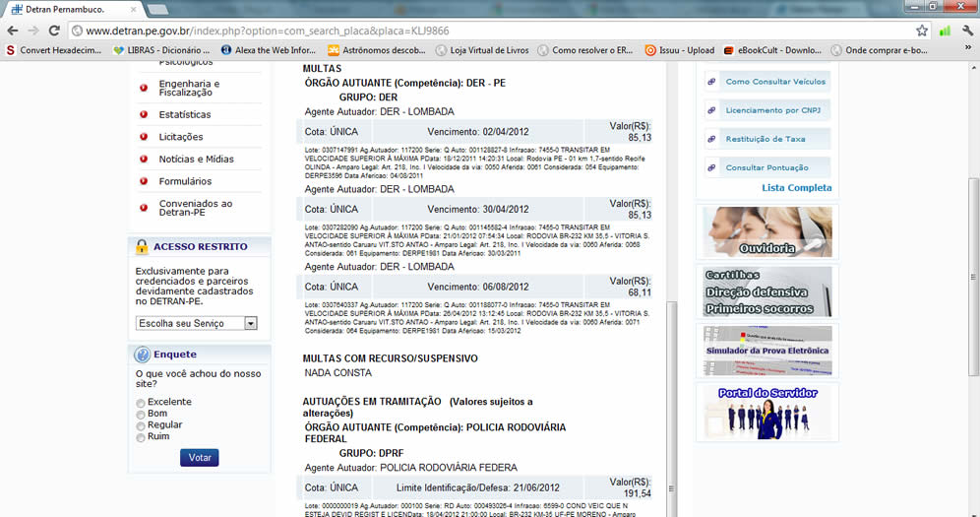980x517 pixels.
Task: Open the Estatísticas sidebar menu item
Action: (x=184, y=114)
